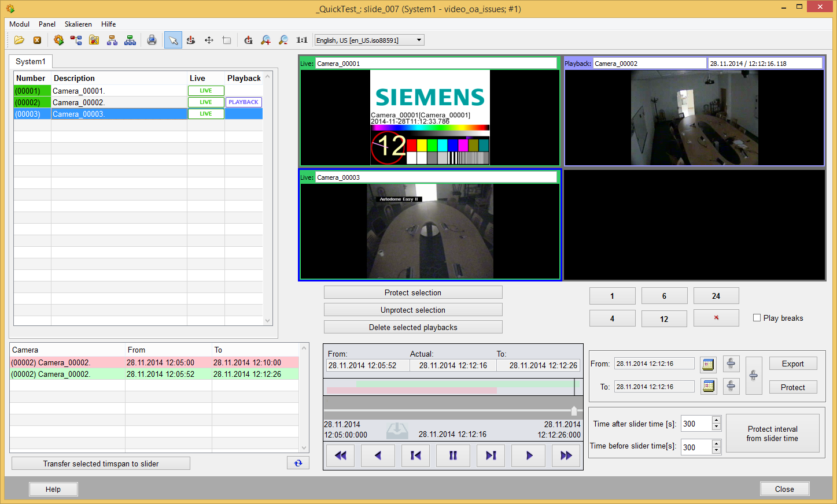
Task: Click the Export button
Action: point(792,364)
